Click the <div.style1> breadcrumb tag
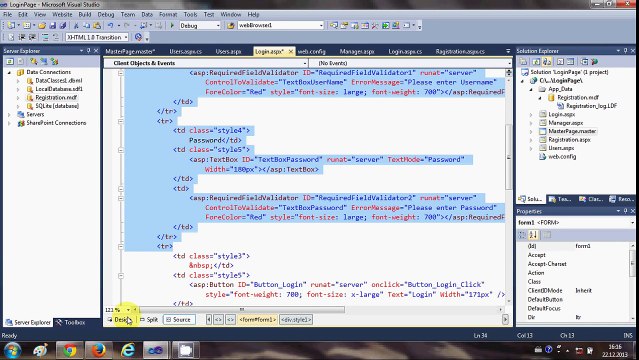The width and height of the screenshot is (639, 360). pyautogui.click(x=296, y=320)
